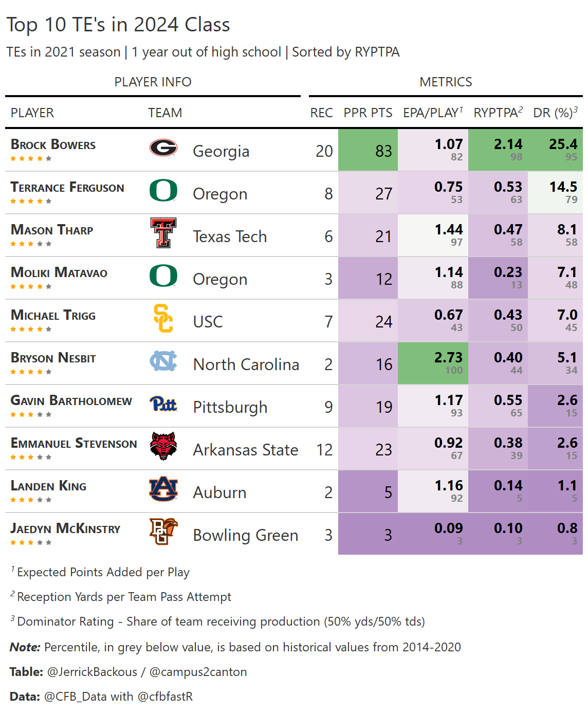Click the North Carolina logo
Image resolution: width=588 pixels, height=713 pixels.
coord(163,361)
